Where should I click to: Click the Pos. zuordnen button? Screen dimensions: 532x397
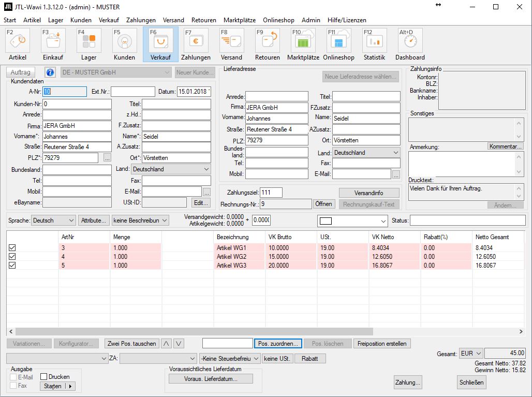(x=278, y=343)
